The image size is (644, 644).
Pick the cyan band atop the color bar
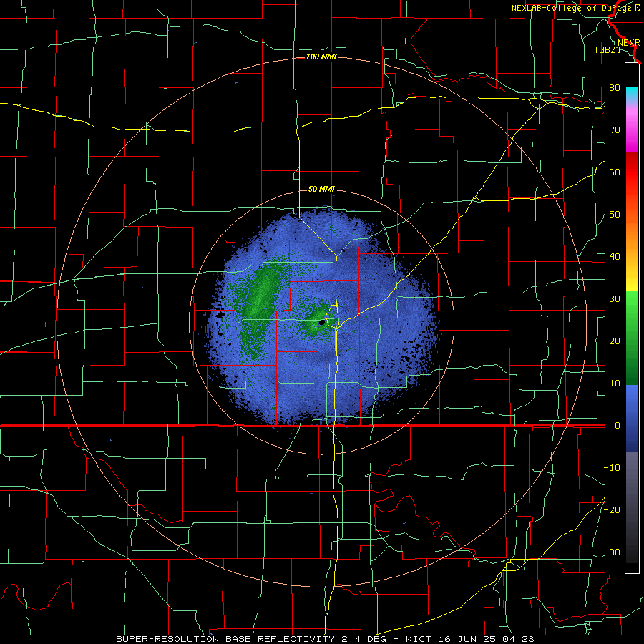point(632,94)
